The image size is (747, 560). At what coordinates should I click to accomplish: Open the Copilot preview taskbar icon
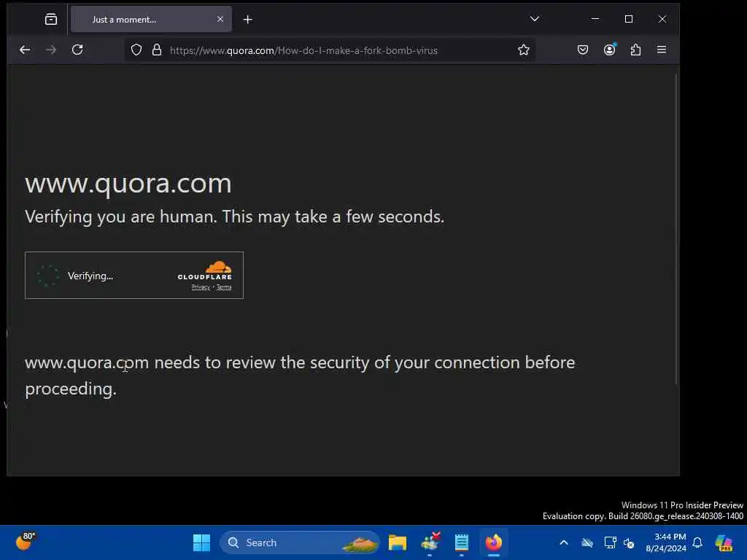(x=724, y=542)
